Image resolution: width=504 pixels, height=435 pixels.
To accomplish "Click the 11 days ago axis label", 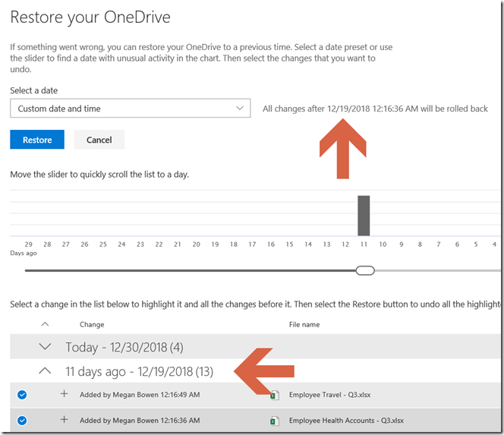I will [364, 244].
